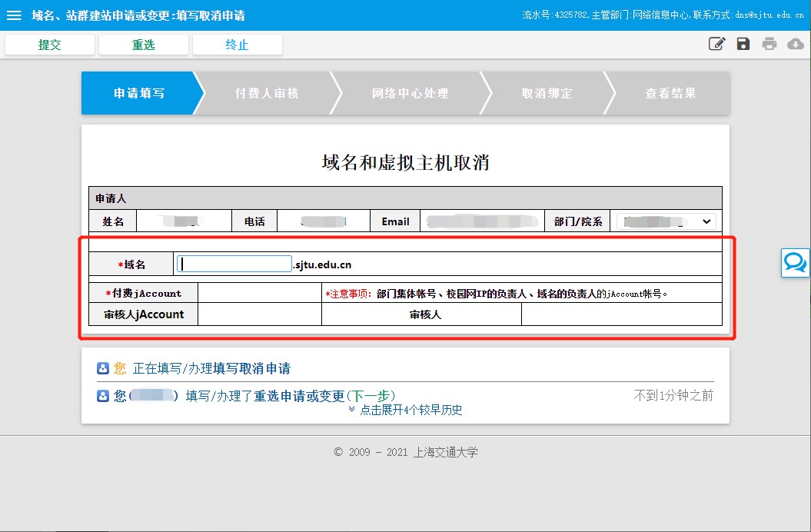Image resolution: width=811 pixels, height=532 pixels.
Task: Click the printer icon
Action: click(769, 44)
